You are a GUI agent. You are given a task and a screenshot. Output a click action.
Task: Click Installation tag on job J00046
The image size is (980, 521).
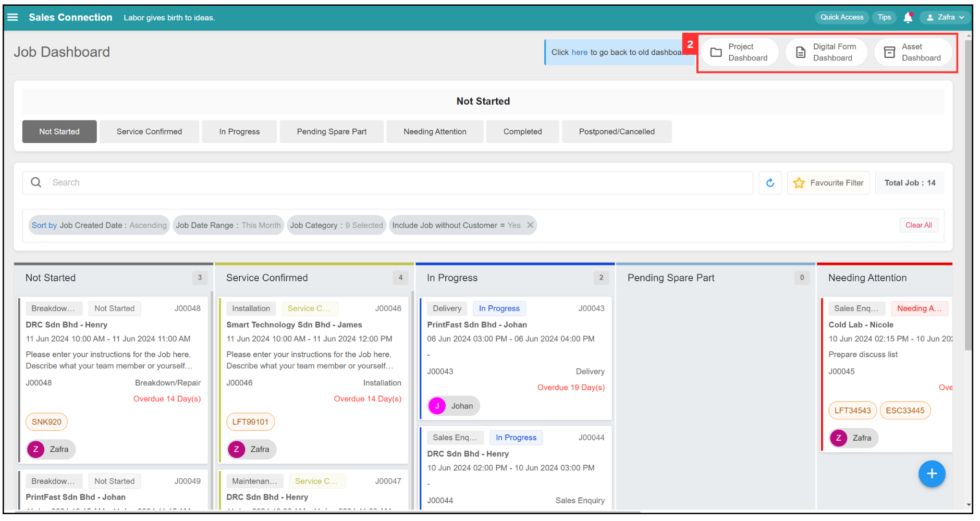click(251, 308)
